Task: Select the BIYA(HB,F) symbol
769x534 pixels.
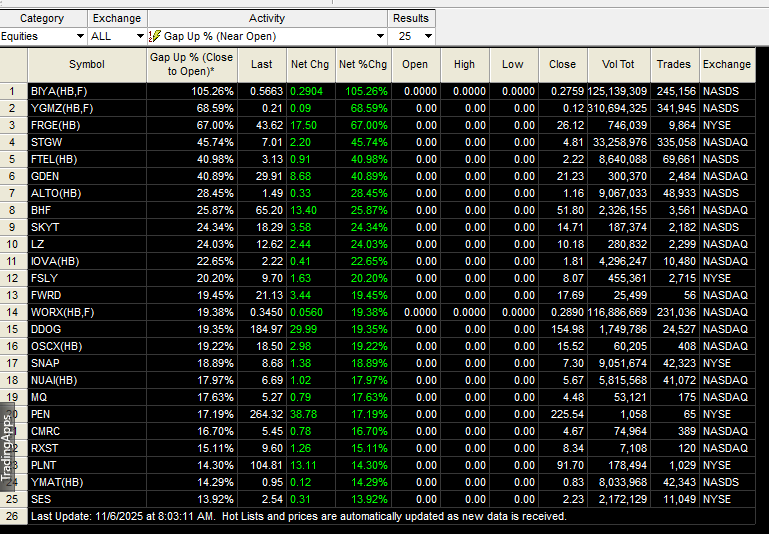Action: tap(59, 91)
